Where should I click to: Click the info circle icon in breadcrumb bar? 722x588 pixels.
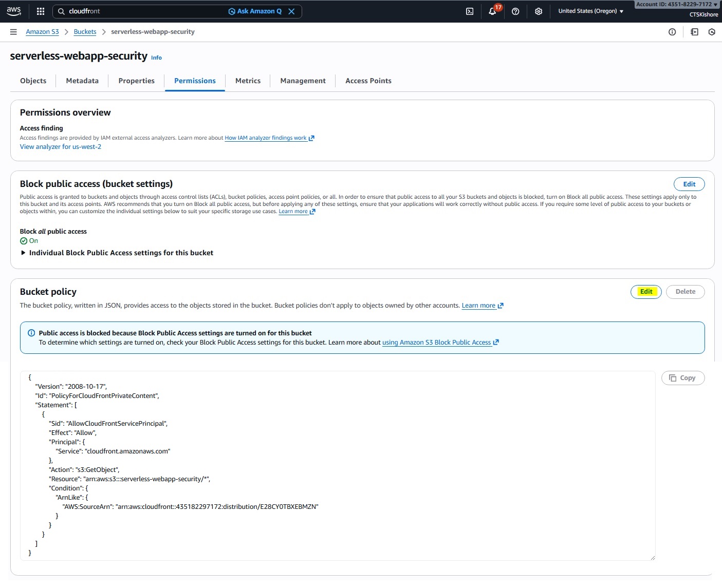672,32
